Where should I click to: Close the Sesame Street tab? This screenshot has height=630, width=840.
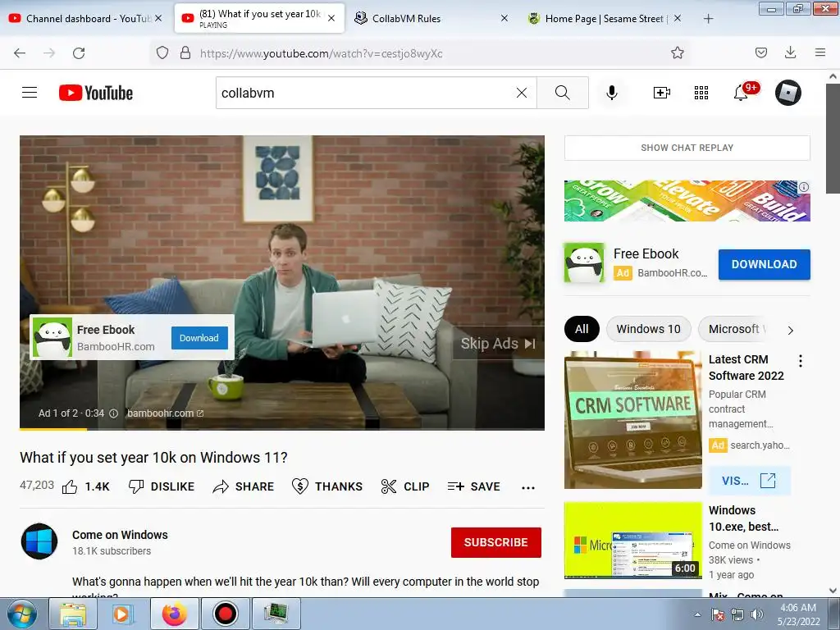coord(677,18)
